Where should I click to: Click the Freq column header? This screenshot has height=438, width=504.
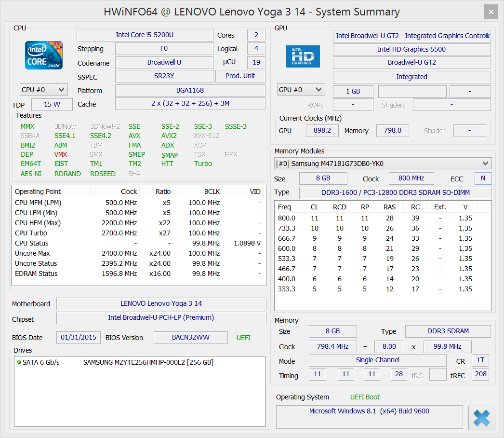click(289, 207)
